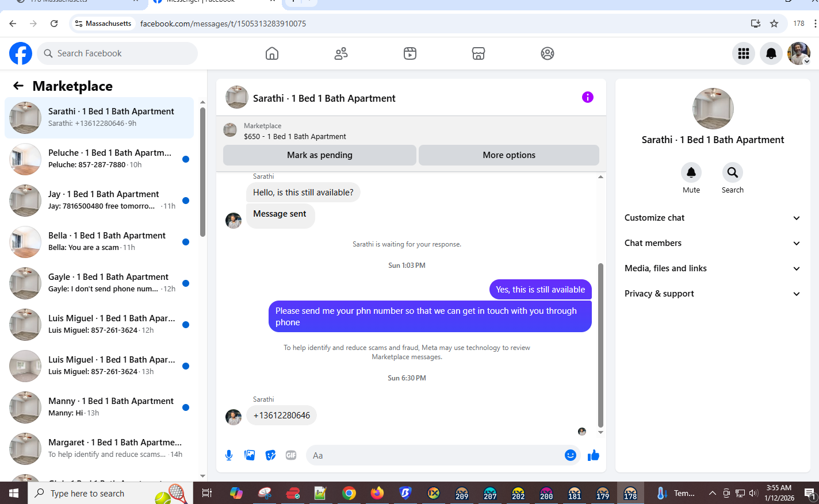Open Firefox from the taskbar

(377, 493)
